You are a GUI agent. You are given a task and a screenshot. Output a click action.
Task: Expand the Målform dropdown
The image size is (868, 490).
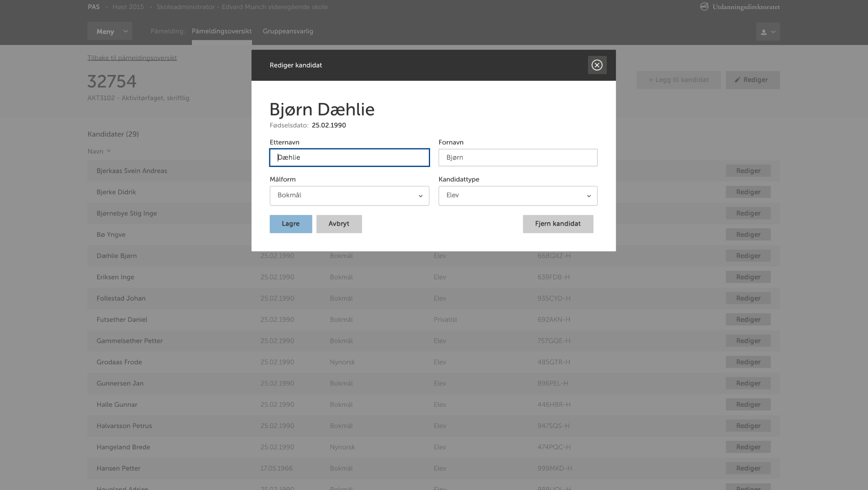point(349,196)
